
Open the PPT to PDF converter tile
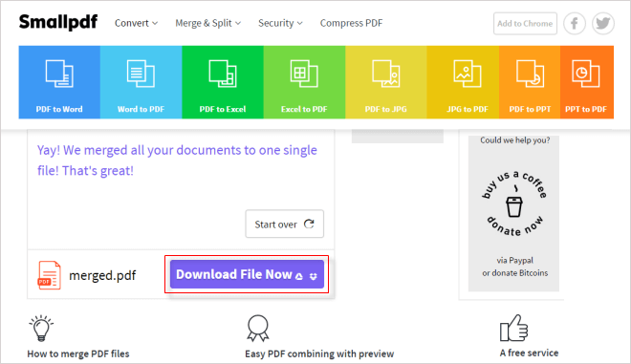click(587, 82)
